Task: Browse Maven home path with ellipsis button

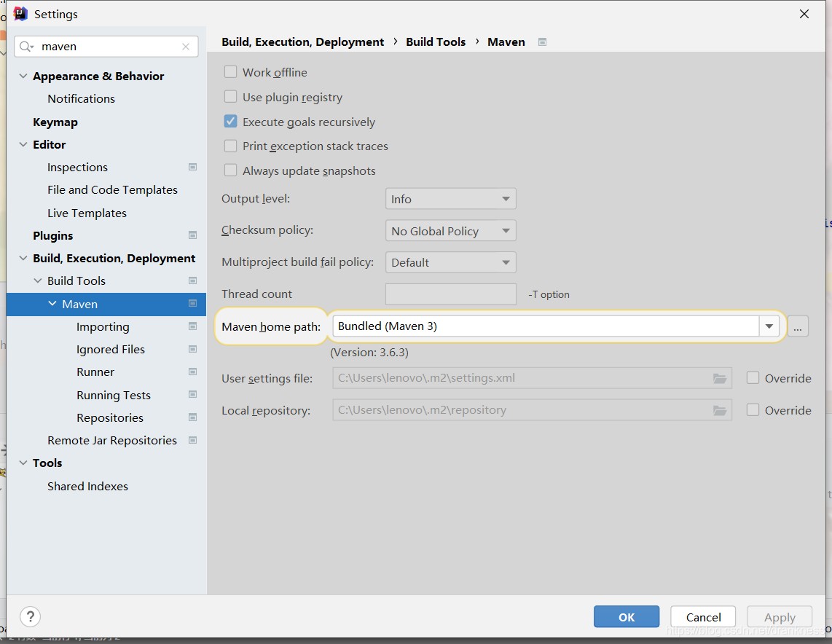Action: (798, 326)
